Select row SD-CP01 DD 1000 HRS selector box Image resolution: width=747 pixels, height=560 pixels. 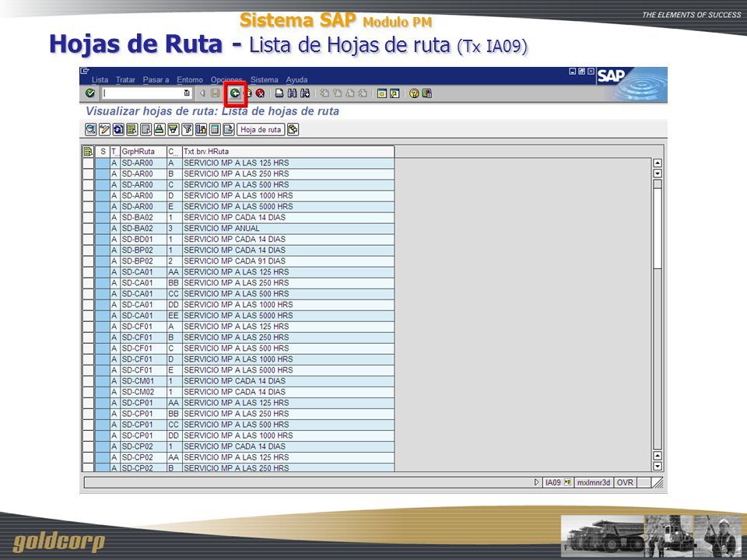tap(88, 436)
